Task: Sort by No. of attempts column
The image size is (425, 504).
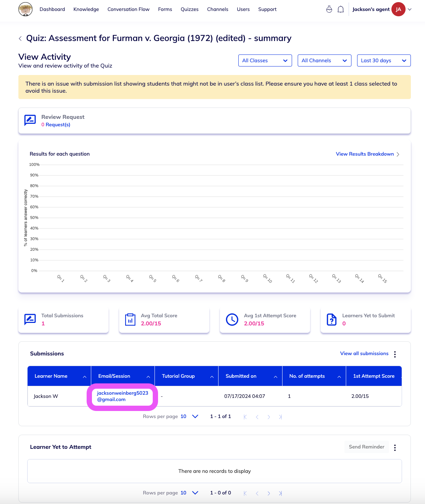Action: [x=339, y=377]
